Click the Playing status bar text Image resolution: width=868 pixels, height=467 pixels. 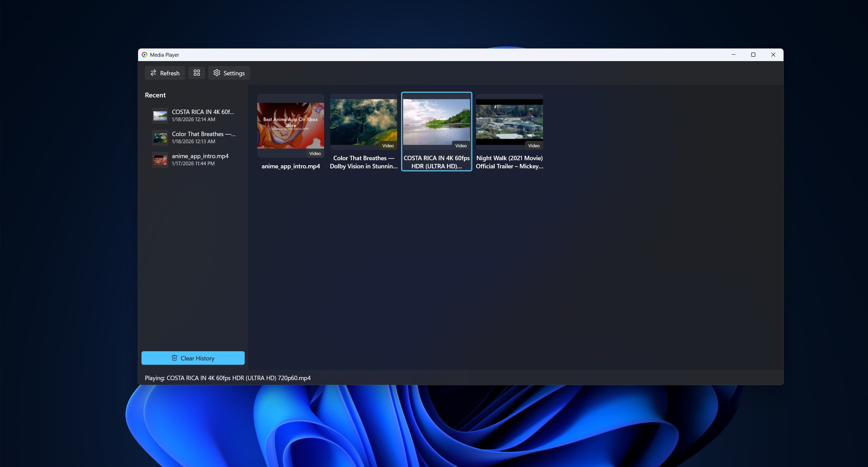(x=227, y=378)
